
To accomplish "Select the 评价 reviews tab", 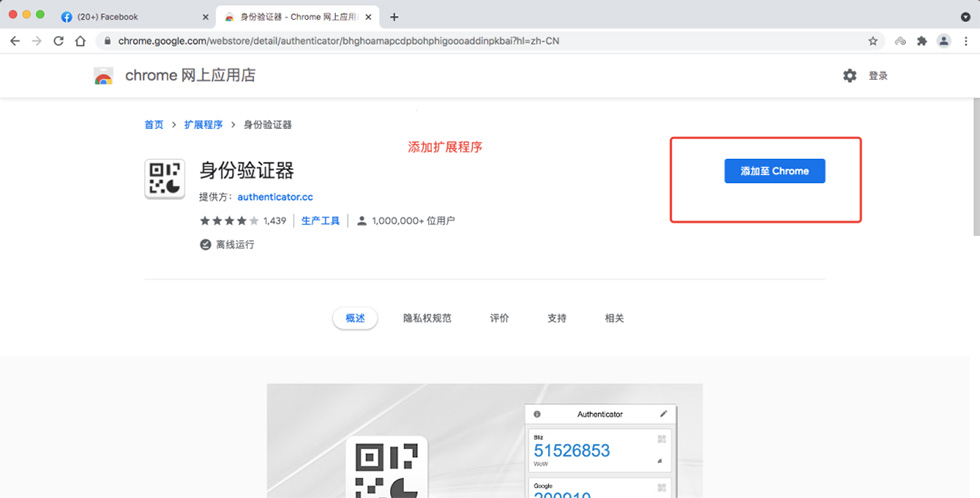I will [499, 318].
